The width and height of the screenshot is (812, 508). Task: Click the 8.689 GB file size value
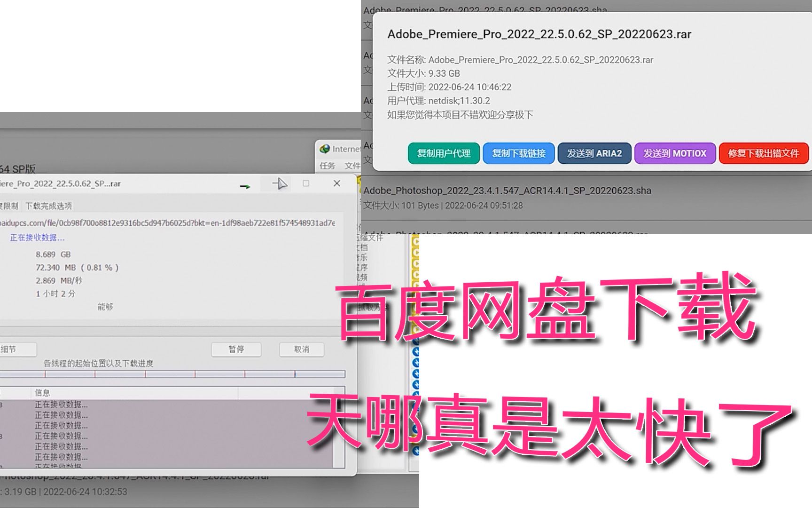[x=53, y=254]
